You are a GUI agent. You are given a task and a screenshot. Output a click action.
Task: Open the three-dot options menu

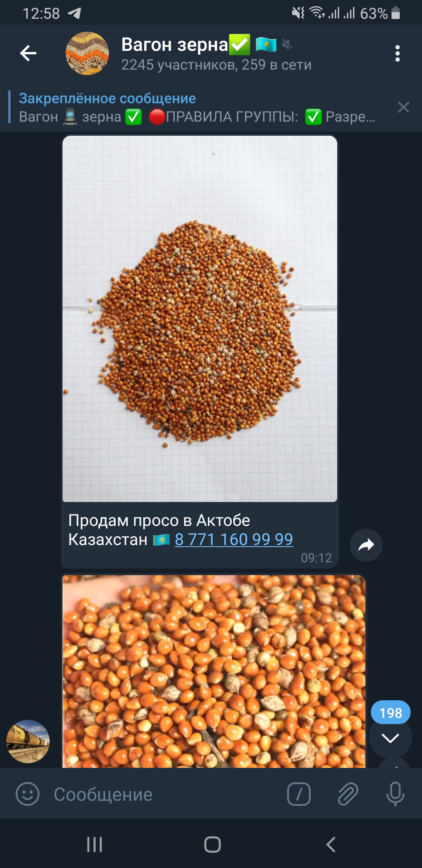pos(397,53)
